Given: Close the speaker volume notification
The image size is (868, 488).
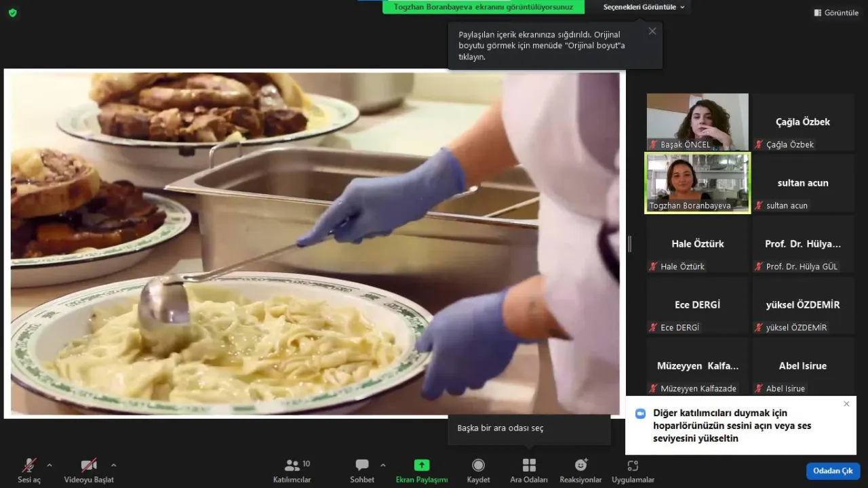Looking at the screenshot, I should point(846,404).
